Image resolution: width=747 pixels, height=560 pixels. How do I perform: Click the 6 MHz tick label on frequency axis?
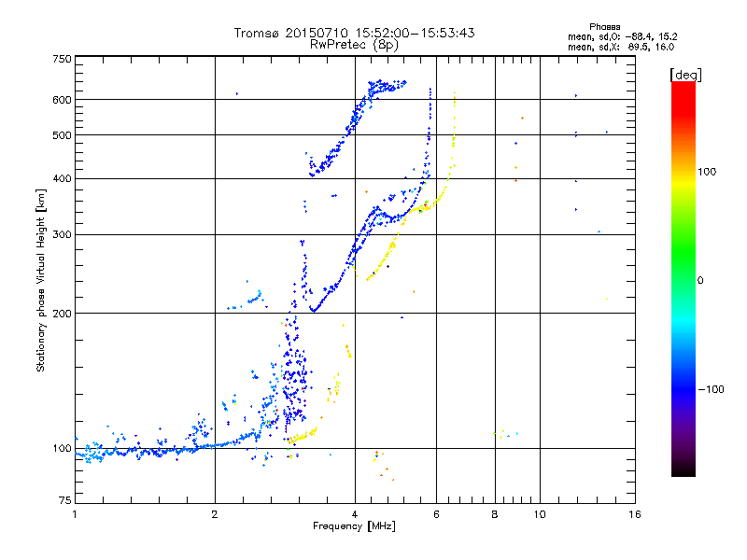pos(436,514)
